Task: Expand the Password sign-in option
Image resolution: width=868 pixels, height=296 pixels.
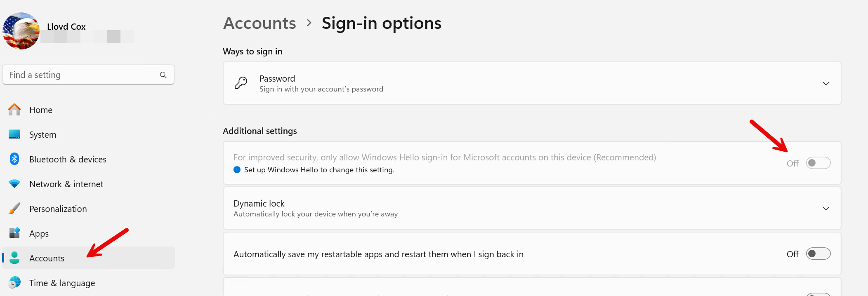Action: pos(826,84)
